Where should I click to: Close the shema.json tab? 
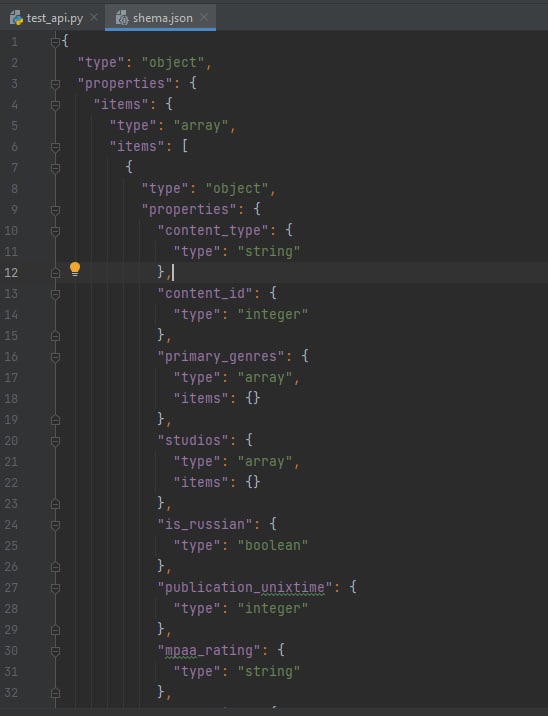click(x=204, y=17)
